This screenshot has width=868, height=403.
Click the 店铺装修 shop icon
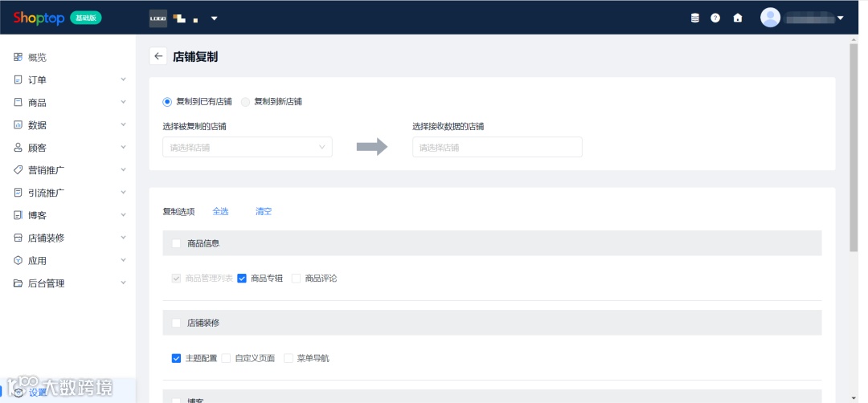pyautogui.click(x=18, y=238)
